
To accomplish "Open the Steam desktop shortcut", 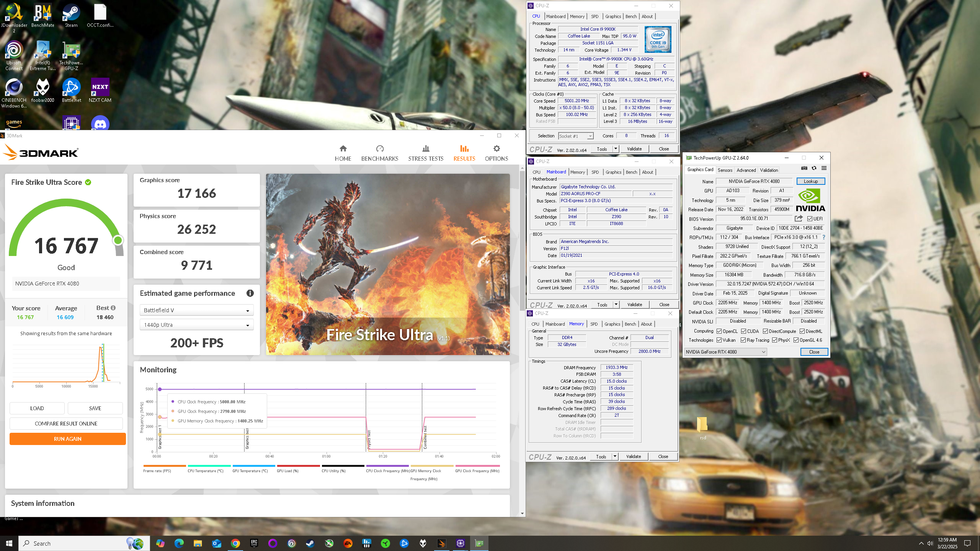I will point(71,15).
